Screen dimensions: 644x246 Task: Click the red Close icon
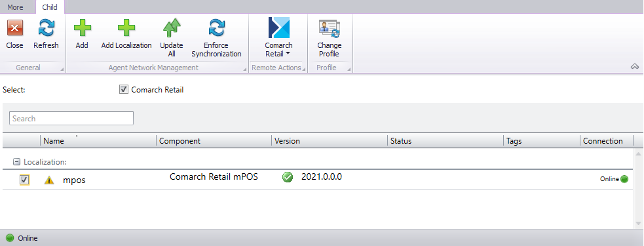(15, 29)
